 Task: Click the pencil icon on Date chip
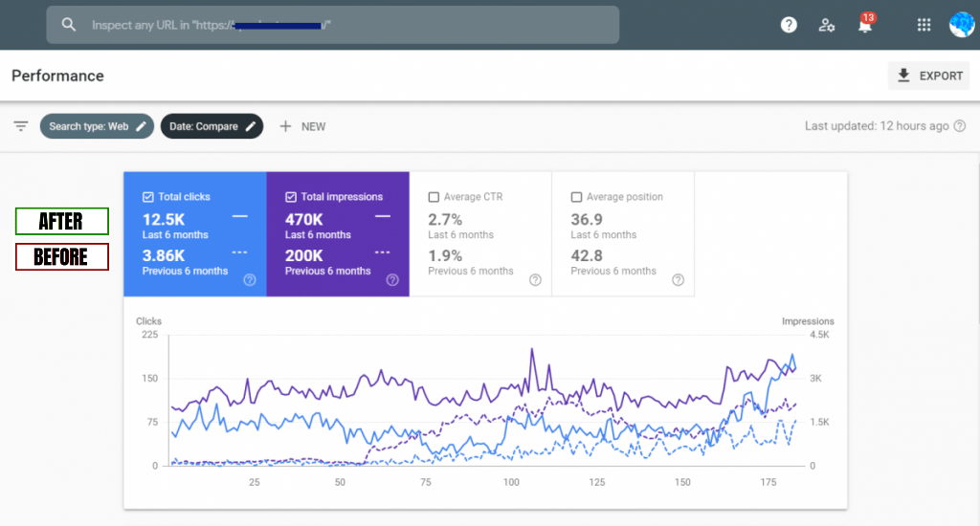251,126
